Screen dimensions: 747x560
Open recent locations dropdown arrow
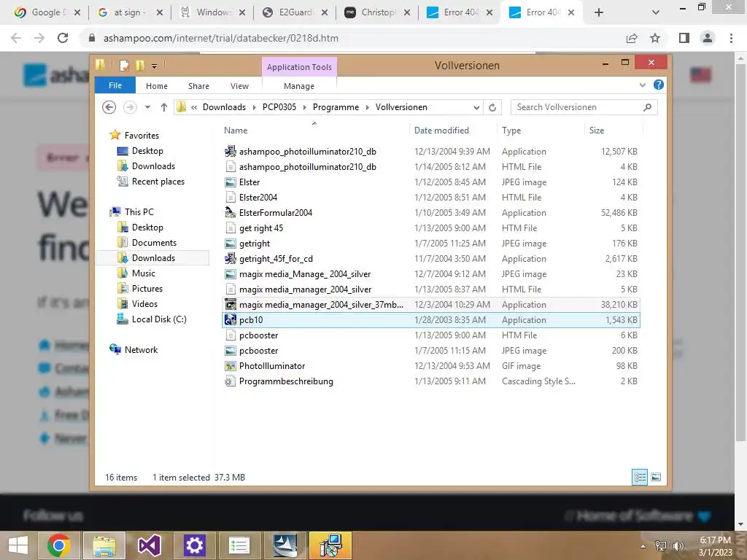pyautogui.click(x=147, y=107)
